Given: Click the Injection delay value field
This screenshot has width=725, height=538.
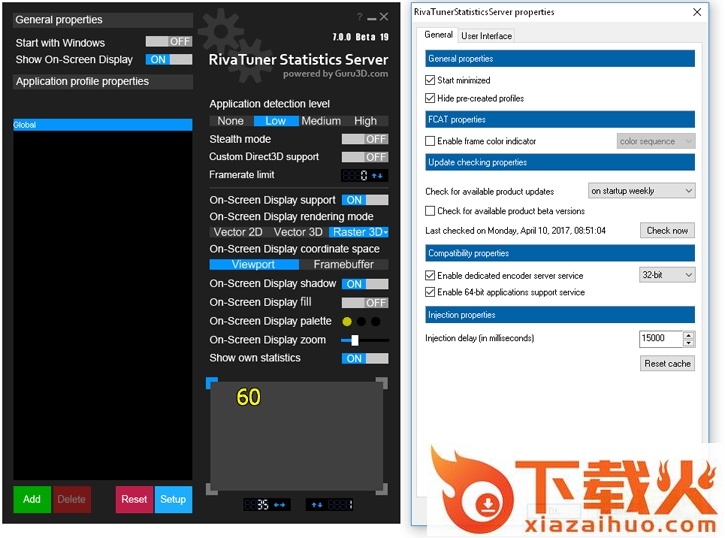Looking at the screenshot, I should (661, 339).
